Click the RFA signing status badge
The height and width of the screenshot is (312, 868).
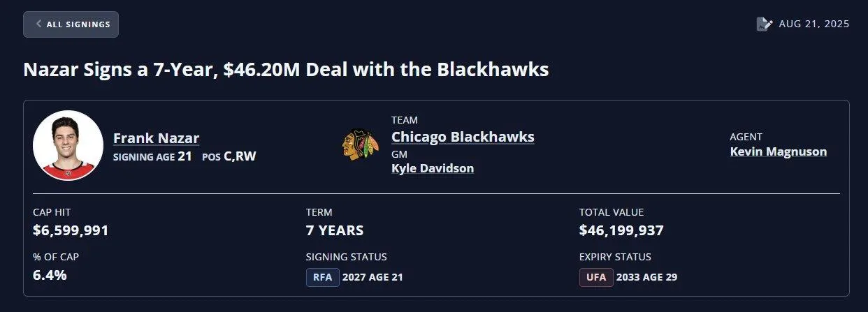(322, 277)
